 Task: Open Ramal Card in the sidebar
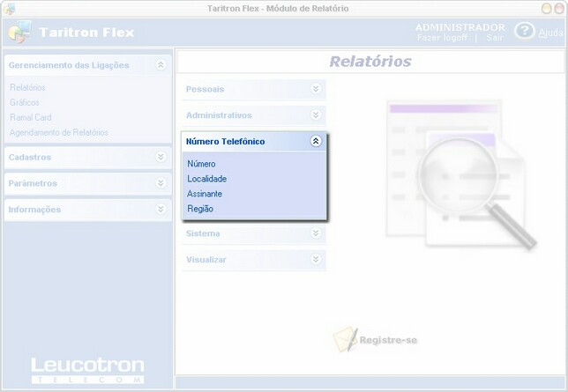[31, 117]
